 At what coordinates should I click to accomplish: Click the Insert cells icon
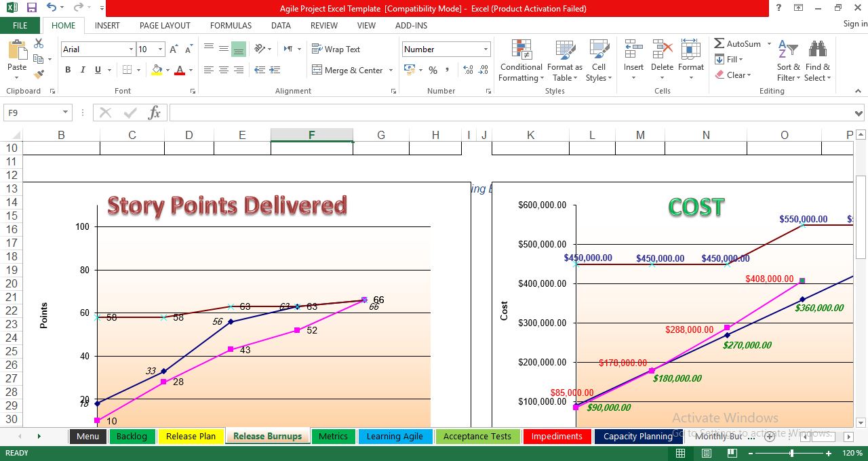pos(633,49)
